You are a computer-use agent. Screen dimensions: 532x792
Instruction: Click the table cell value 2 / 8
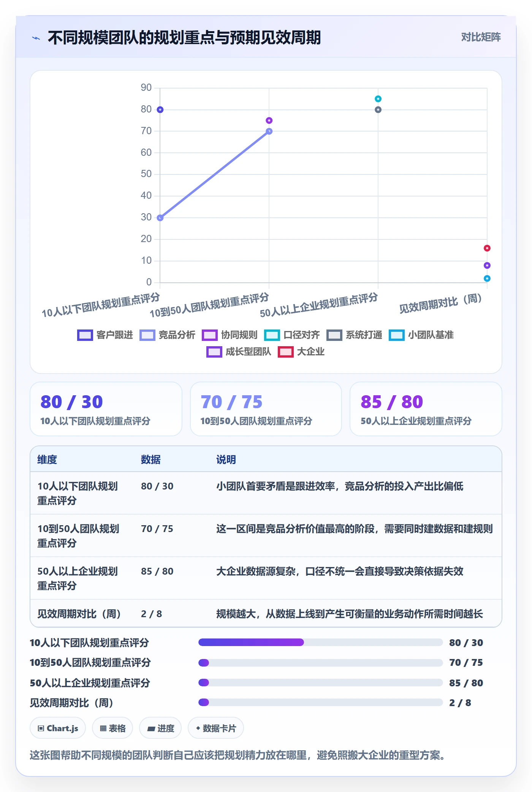pos(151,614)
